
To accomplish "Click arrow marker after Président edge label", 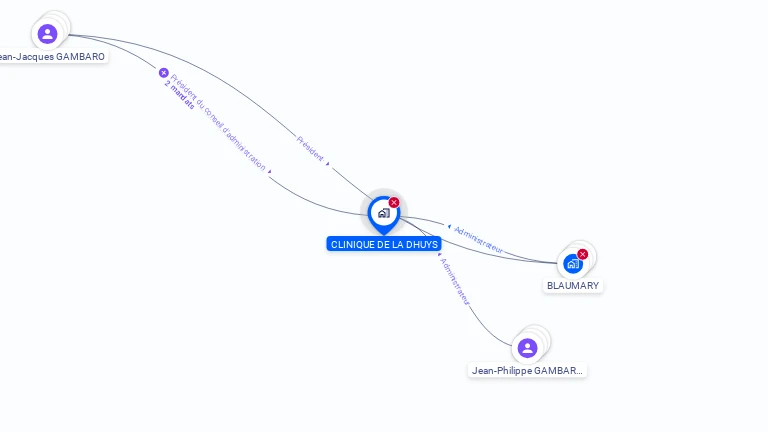I will 328,164.
